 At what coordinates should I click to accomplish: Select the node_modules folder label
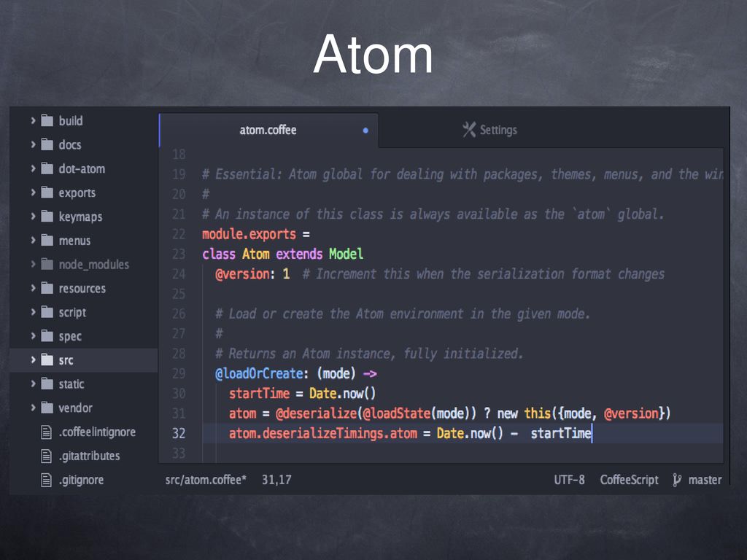[x=93, y=264]
